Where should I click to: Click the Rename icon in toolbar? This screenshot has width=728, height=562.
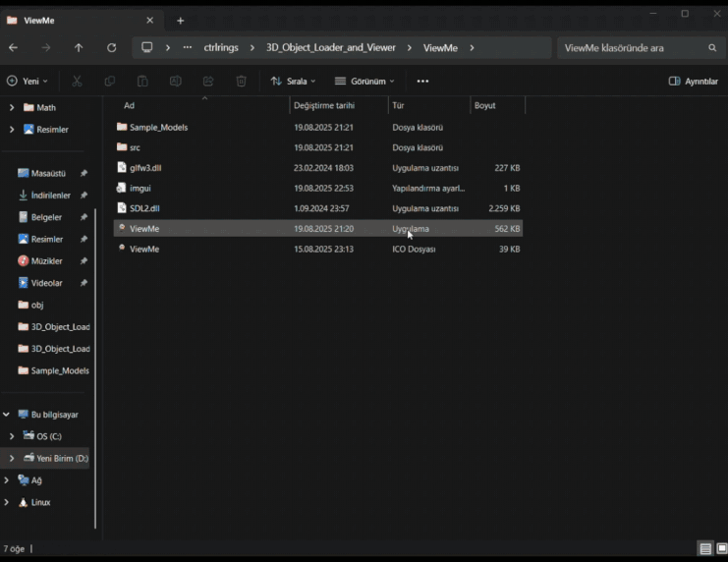[x=176, y=82]
